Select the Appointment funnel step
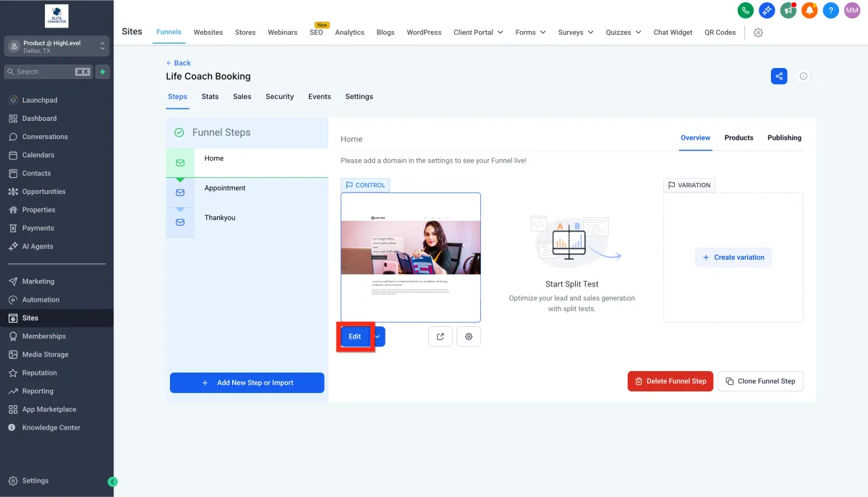 [247, 192]
